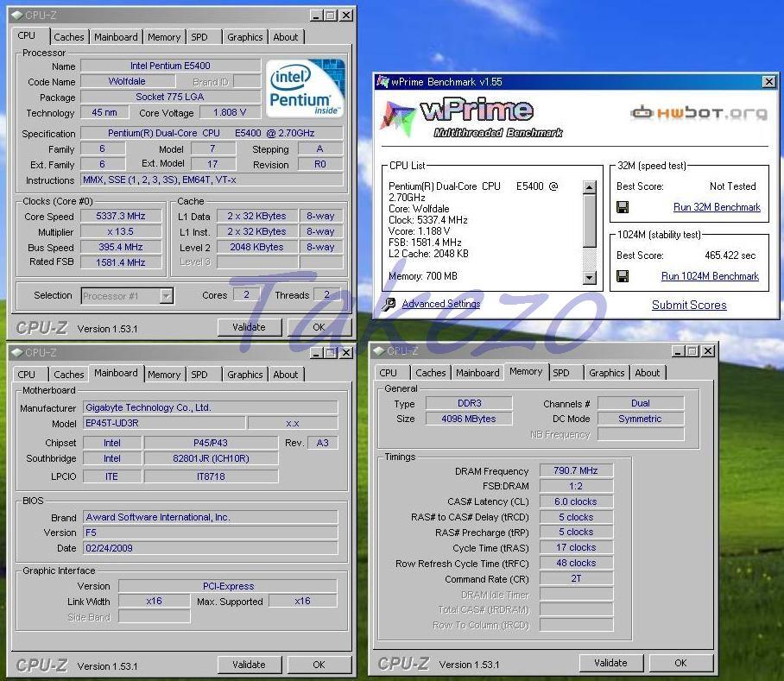This screenshot has width=784, height=681.
Task: Switch to Mainboard tab in top-left CPU-Z window
Action: pos(116,37)
